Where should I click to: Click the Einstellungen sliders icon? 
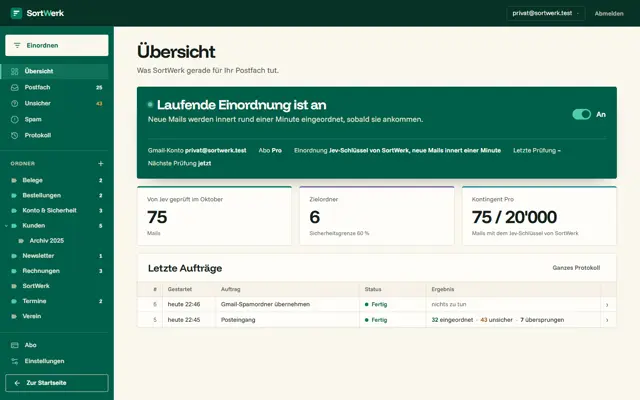tap(15, 361)
